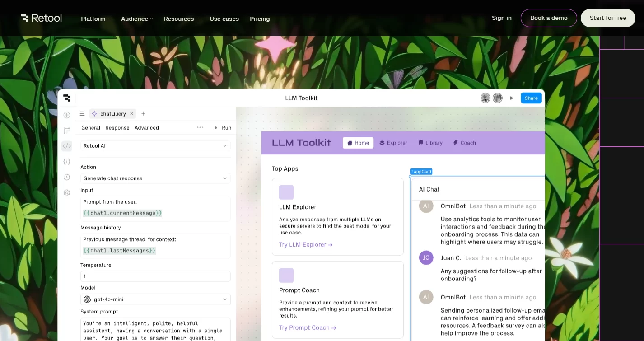Add a new query with plus icon
The image size is (644, 341).
coord(144,114)
